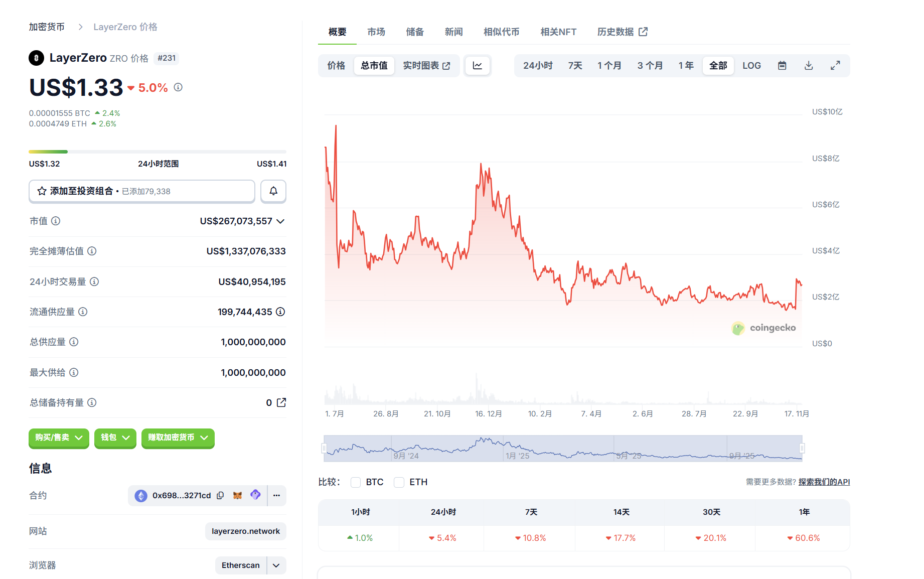
Task: Click the right handle of chart range slider
Action: (802, 448)
